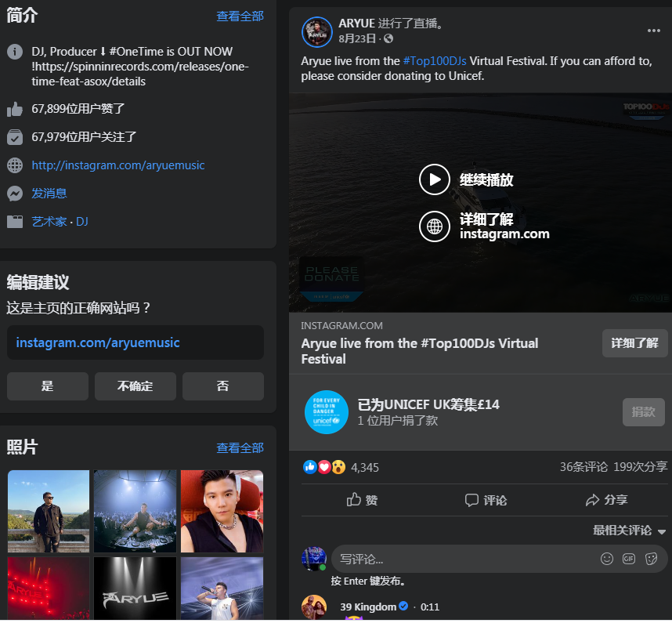Click 继续播放 text on the video
The width and height of the screenshot is (672, 623).
tap(486, 180)
